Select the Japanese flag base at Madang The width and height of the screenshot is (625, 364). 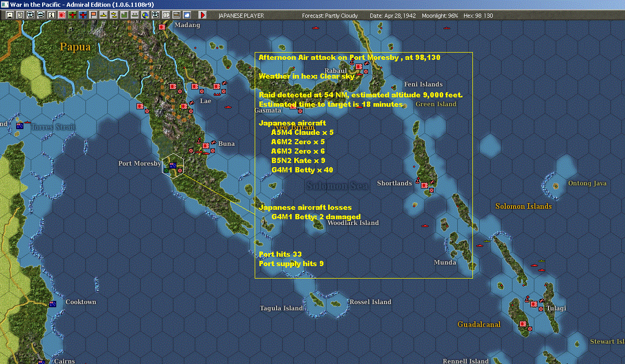pyautogui.click(x=162, y=26)
